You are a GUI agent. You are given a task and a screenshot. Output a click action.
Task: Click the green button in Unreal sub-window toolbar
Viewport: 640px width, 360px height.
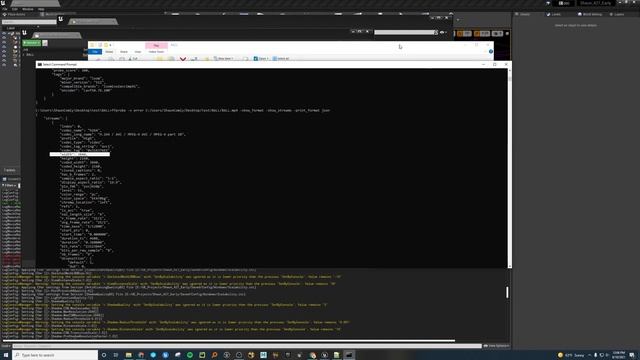click(31, 43)
